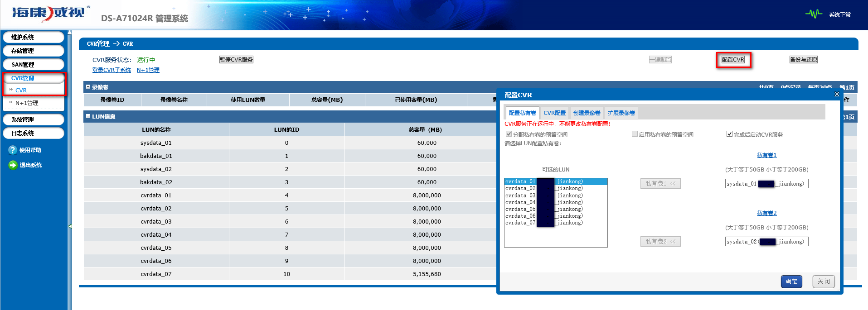Viewport: 868px width, 310px height.
Task: Click the 私有卷2 sysdata_02 input field
Action: click(x=766, y=242)
